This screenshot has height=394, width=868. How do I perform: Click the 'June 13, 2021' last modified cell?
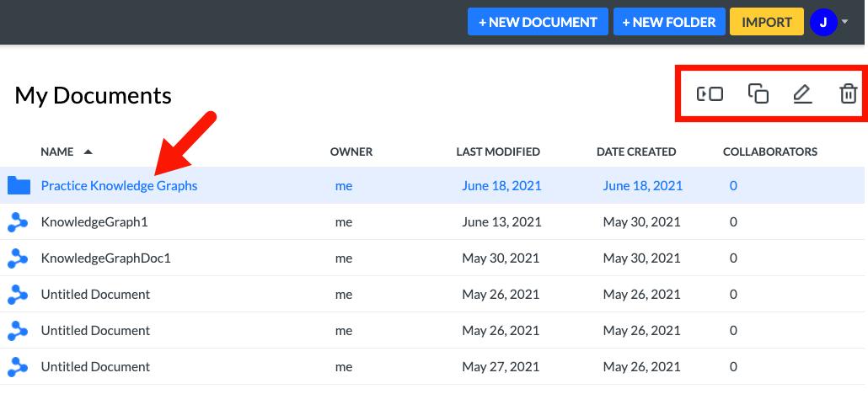[x=501, y=222]
